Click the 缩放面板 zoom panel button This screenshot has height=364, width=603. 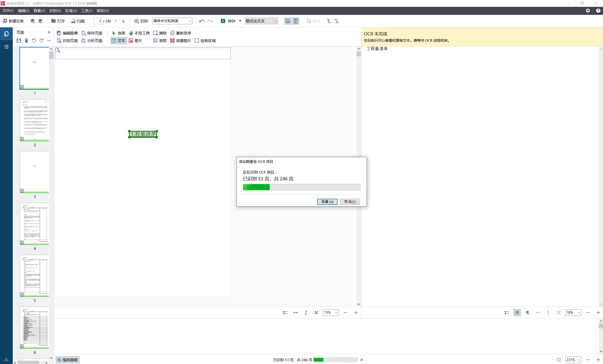[x=68, y=360]
